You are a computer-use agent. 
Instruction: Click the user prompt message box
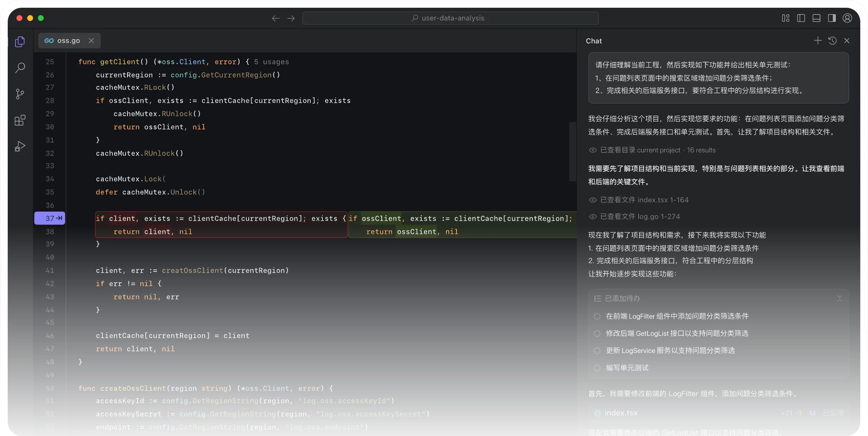point(718,78)
